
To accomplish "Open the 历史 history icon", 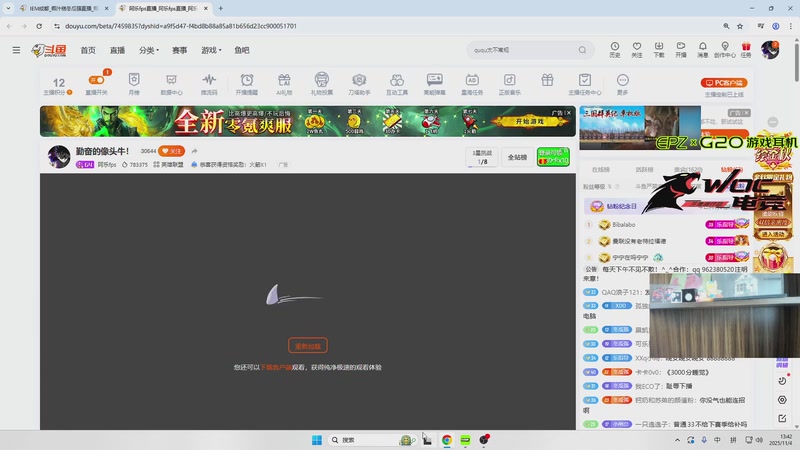I will pos(615,49).
